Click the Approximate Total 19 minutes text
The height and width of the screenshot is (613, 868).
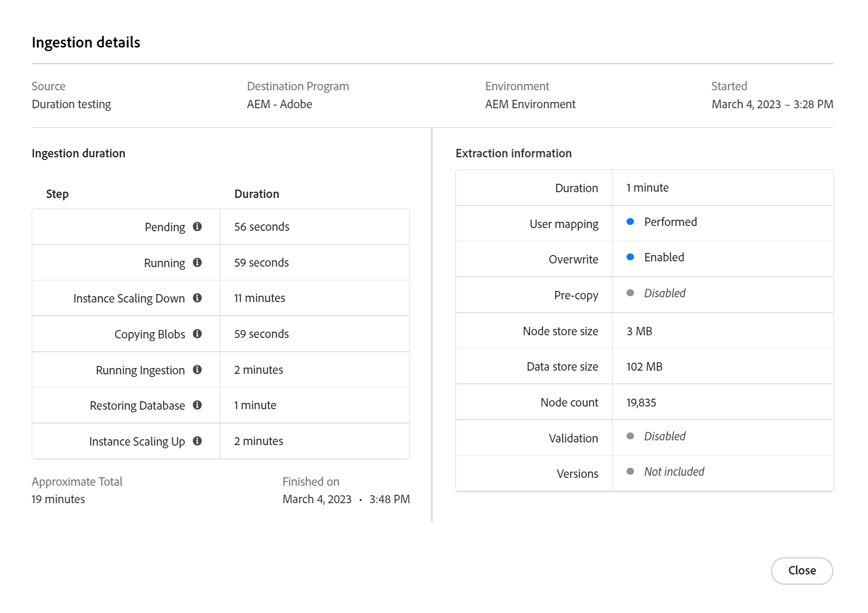click(58, 499)
